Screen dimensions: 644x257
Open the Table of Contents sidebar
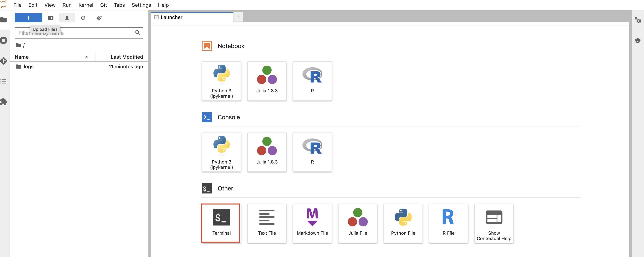tap(4, 81)
